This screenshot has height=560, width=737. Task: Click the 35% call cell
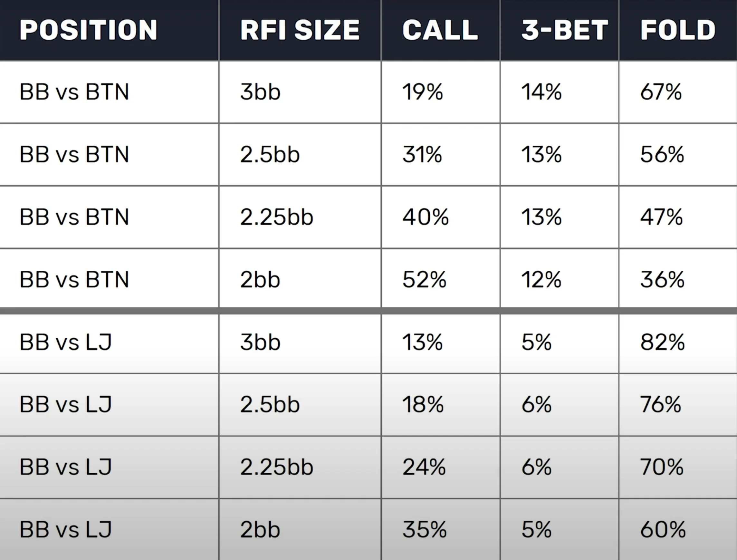tap(425, 530)
